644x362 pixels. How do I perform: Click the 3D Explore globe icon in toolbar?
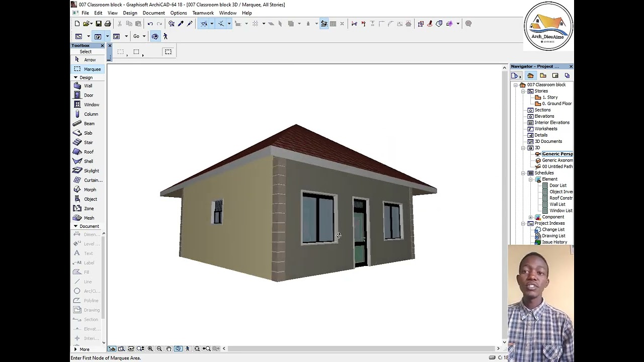(155, 36)
